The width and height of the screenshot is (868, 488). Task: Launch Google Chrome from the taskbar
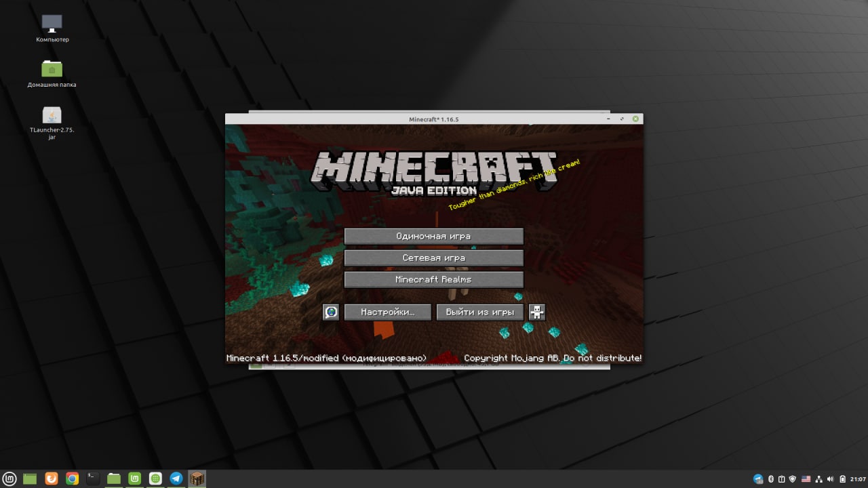tap(72, 479)
